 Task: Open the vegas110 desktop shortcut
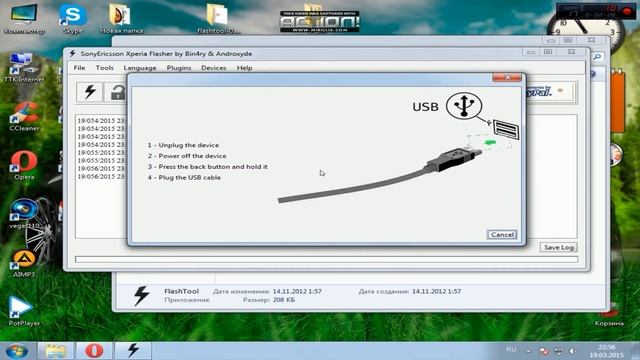[24, 214]
